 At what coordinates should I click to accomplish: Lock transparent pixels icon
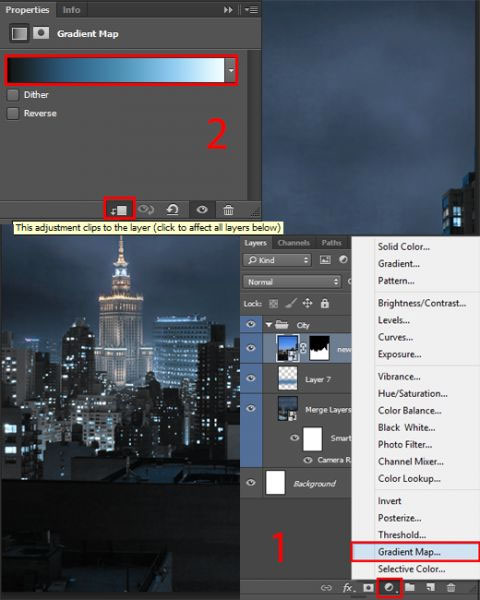[x=273, y=304]
